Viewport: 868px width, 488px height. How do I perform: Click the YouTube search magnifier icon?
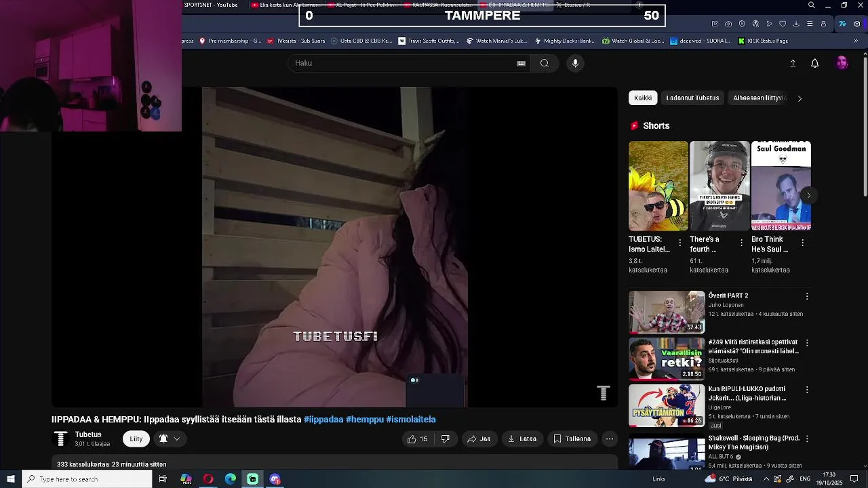click(x=545, y=63)
